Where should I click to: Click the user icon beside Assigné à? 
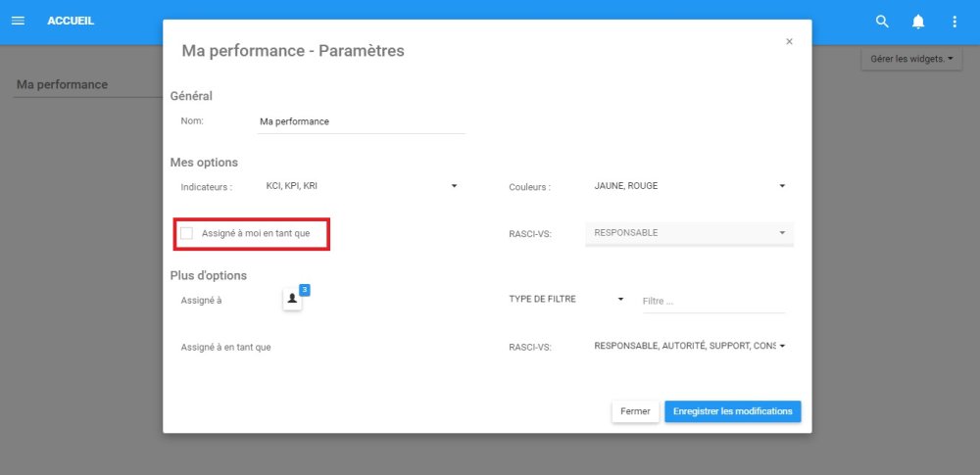click(292, 300)
